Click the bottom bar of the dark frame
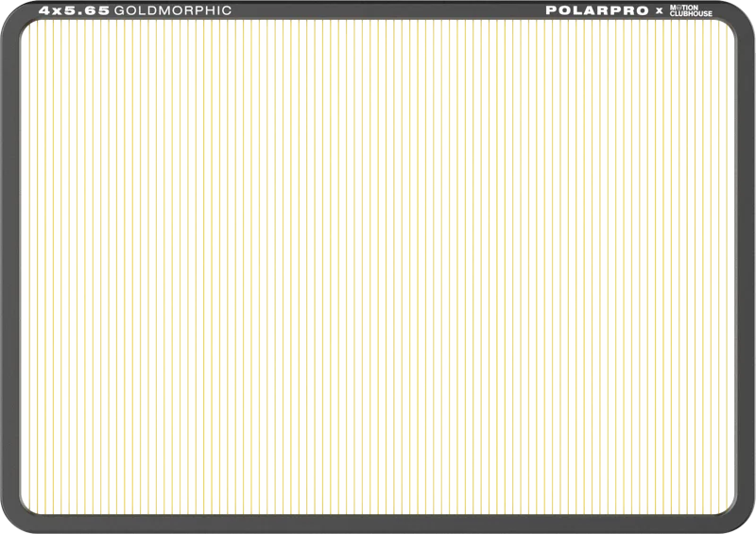This screenshot has height=534, width=756. pyautogui.click(x=378, y=524)
